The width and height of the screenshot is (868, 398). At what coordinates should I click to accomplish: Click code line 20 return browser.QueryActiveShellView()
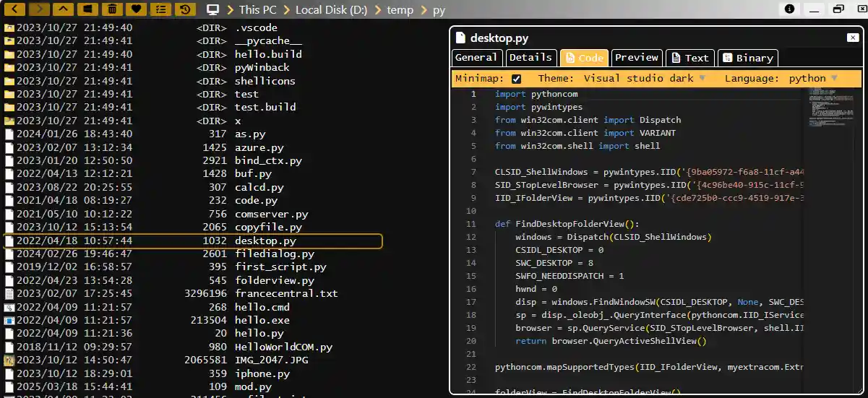(x=611, y=341)
